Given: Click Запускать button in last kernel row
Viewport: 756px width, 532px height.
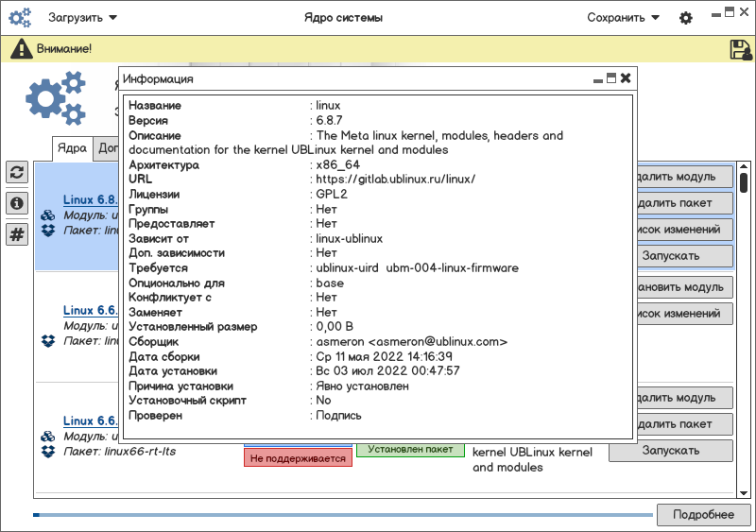Looking at the screenshot, I should tap(671, 451).
